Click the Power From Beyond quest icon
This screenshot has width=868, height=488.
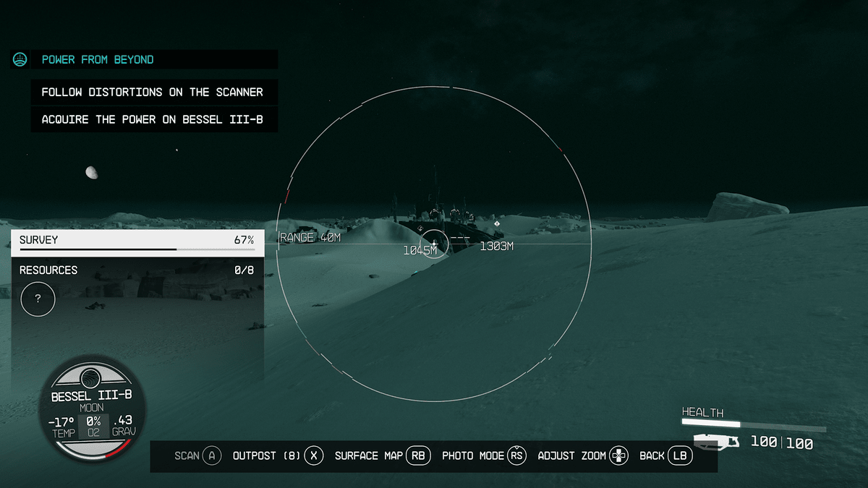click(x=20, y=60)
